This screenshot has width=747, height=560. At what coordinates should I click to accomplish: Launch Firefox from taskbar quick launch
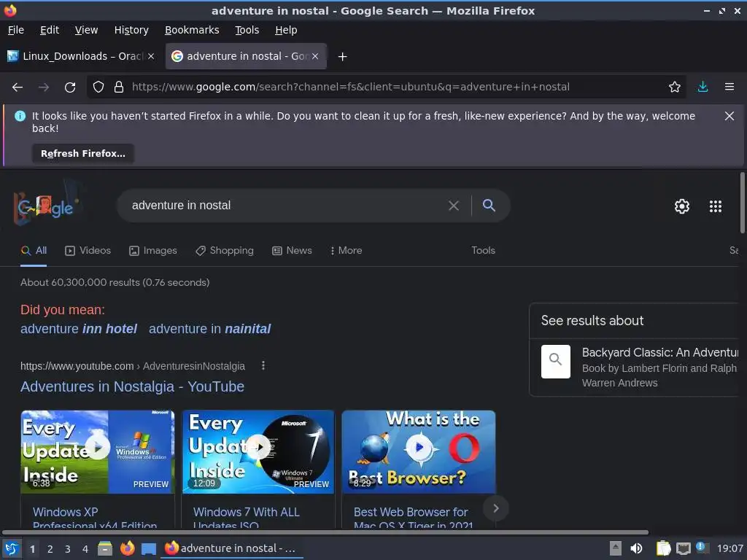click(127, 548)
